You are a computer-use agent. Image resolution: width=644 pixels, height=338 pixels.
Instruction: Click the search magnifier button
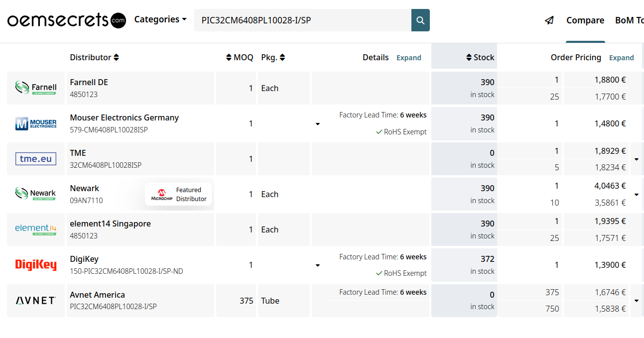[x=420, y=20]
